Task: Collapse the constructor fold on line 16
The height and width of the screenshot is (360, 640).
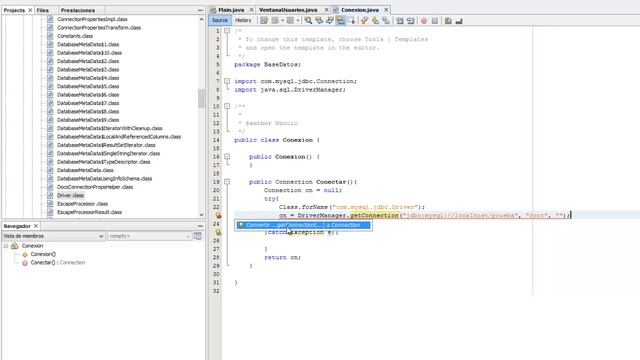Action: coord(227,157)
